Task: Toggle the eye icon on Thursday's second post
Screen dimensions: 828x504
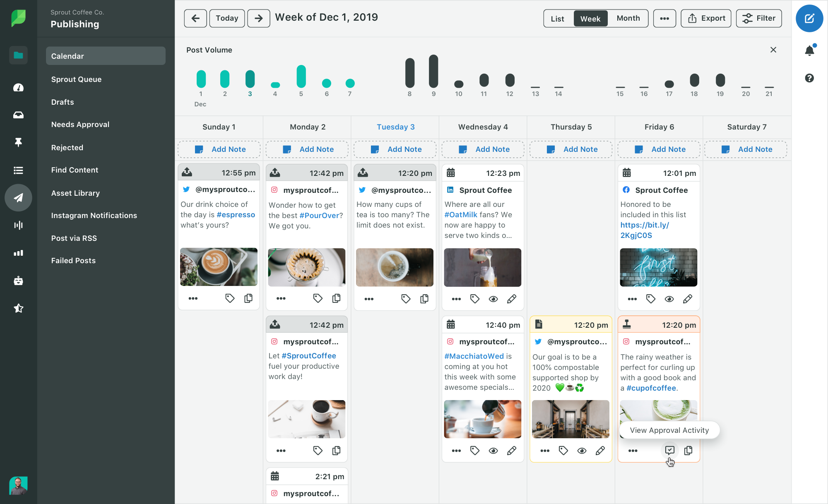Action: [x=582, y=450]
